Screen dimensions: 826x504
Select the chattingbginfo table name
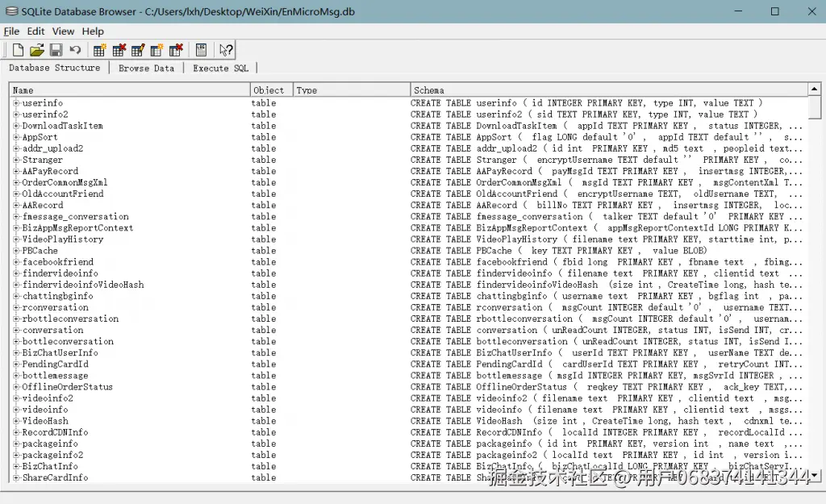point(57,296)
